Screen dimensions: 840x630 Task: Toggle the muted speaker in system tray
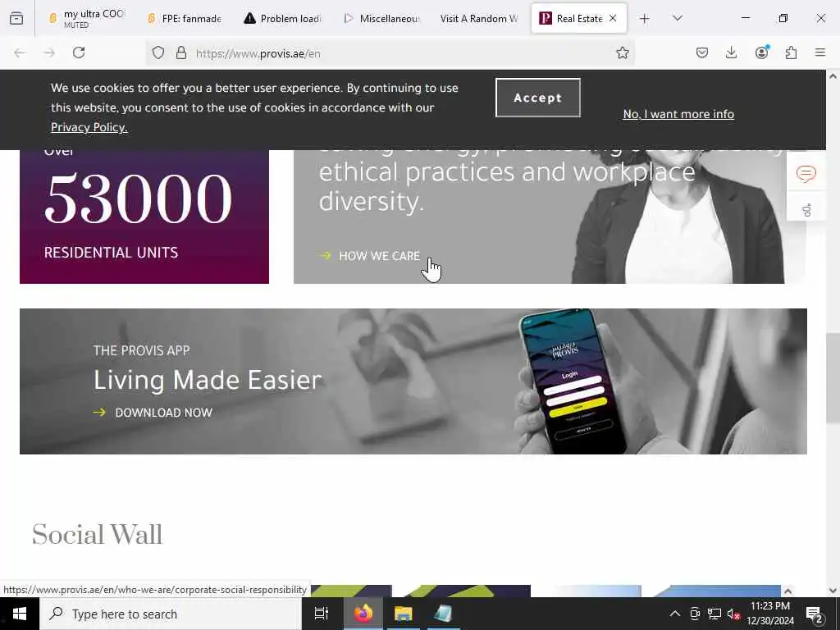(x=733, y=614)
